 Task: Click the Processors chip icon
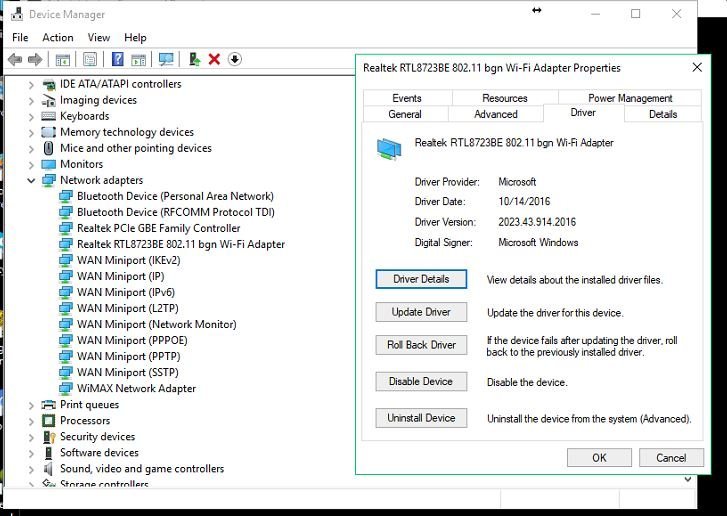pos(49,421)
